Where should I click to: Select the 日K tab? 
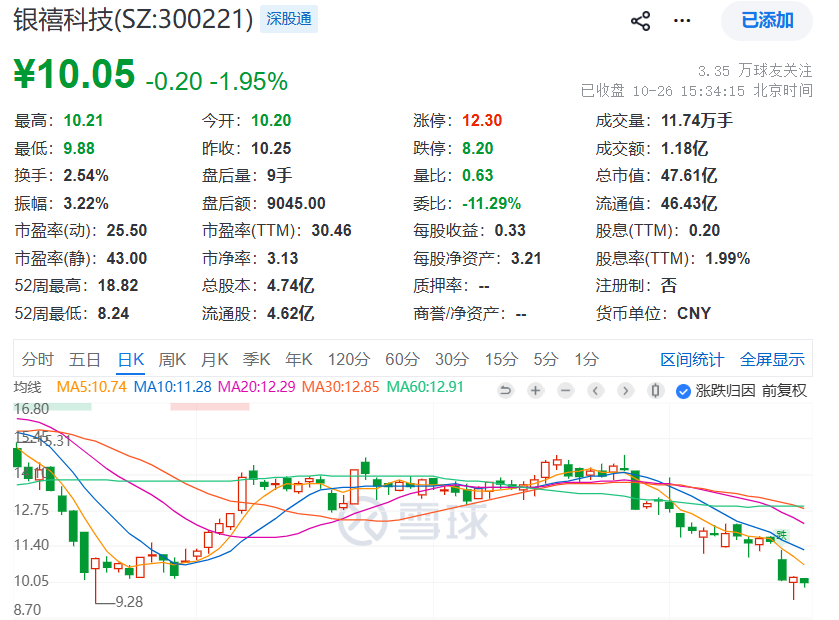[x=131, y=359]
